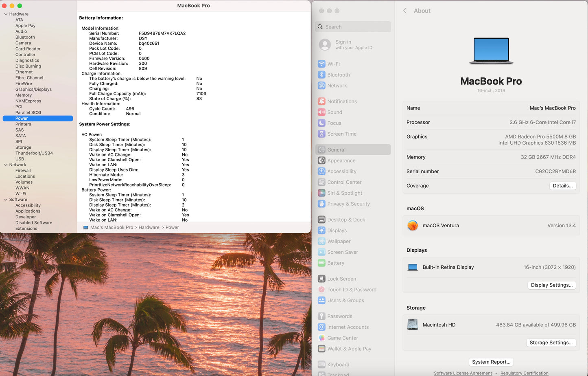Collapse the Network tree section
This screenshot has width=588, height=376.
6,165
